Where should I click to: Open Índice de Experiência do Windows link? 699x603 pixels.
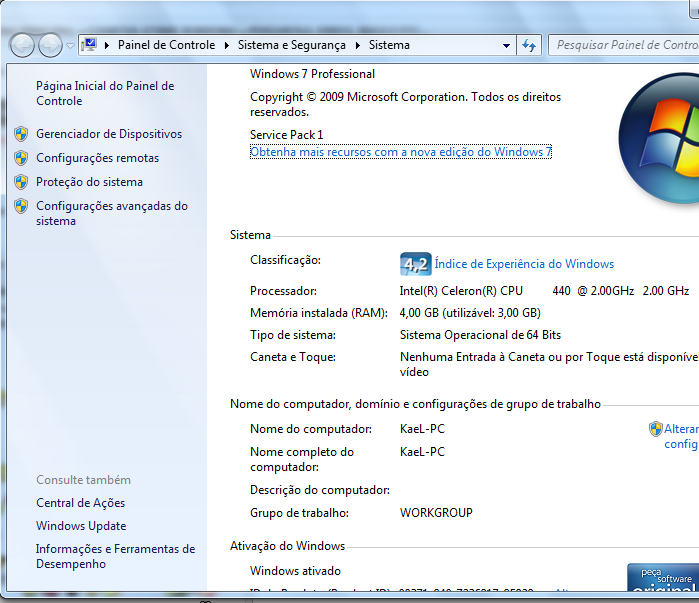point(524,264)
